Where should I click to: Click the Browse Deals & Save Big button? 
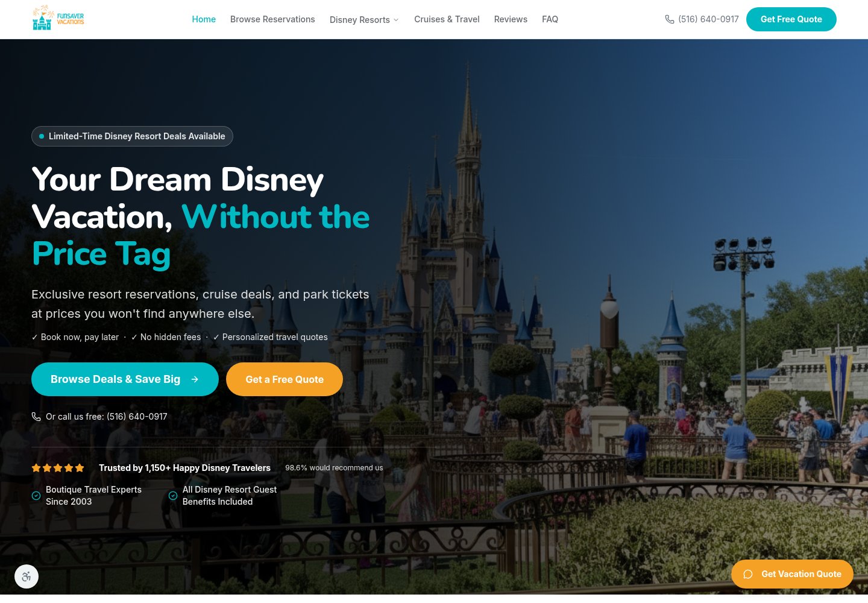pyautogui.click(x=125, y=379)
